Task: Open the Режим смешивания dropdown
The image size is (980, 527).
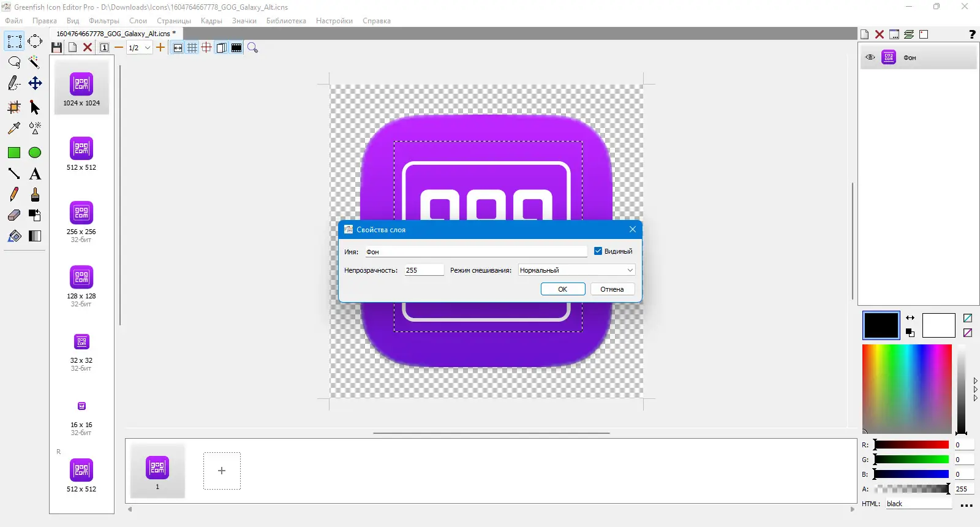Action: point(576,270)
